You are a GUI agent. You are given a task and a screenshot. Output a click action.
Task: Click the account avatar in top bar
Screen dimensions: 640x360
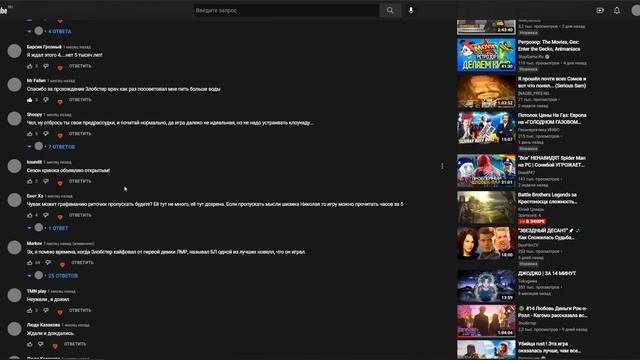coord(636,10)
